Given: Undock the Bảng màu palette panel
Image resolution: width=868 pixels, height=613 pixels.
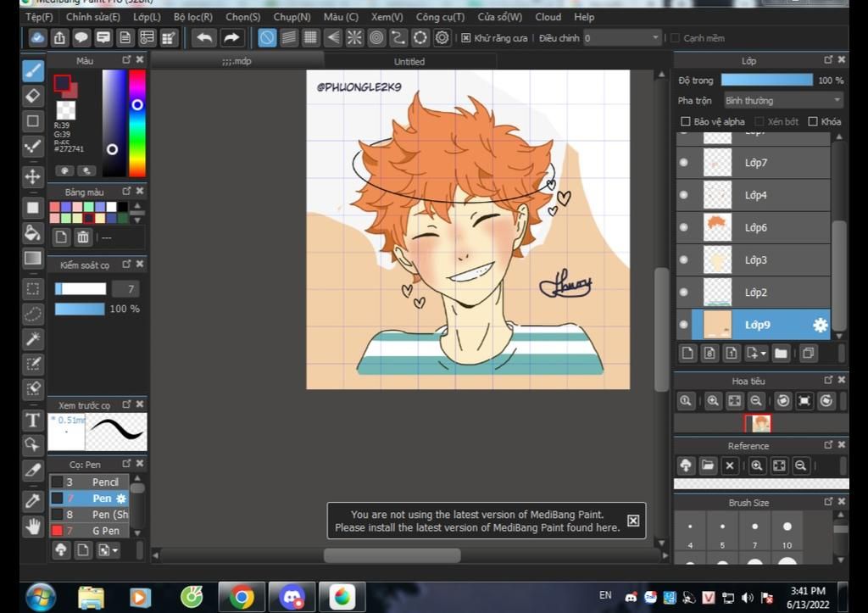Looking at the screenshot, I should tap(126, 191).
